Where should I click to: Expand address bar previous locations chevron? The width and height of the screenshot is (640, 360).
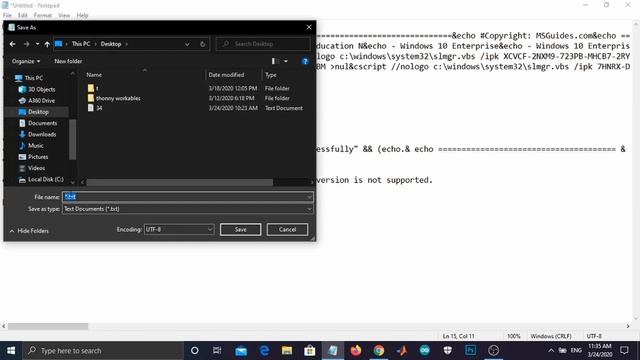tap(187, 44)
